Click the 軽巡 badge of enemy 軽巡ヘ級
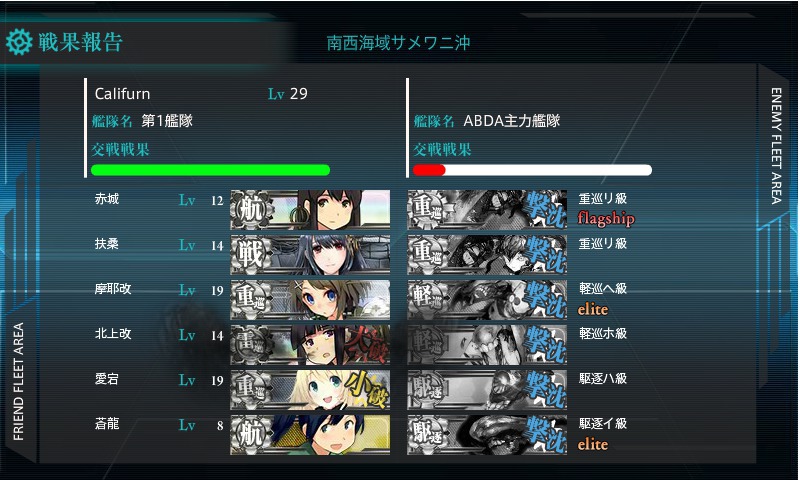Screen dimensions: 800x480 [x=428, y=299]
